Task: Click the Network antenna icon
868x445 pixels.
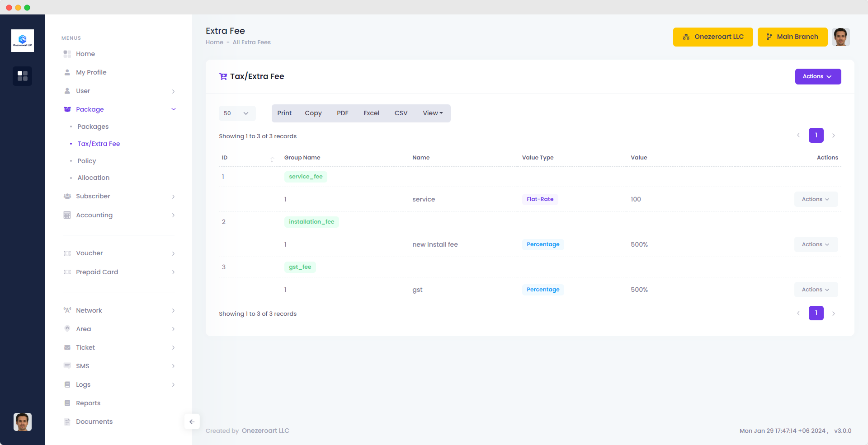Action: [x=67, y=310]
